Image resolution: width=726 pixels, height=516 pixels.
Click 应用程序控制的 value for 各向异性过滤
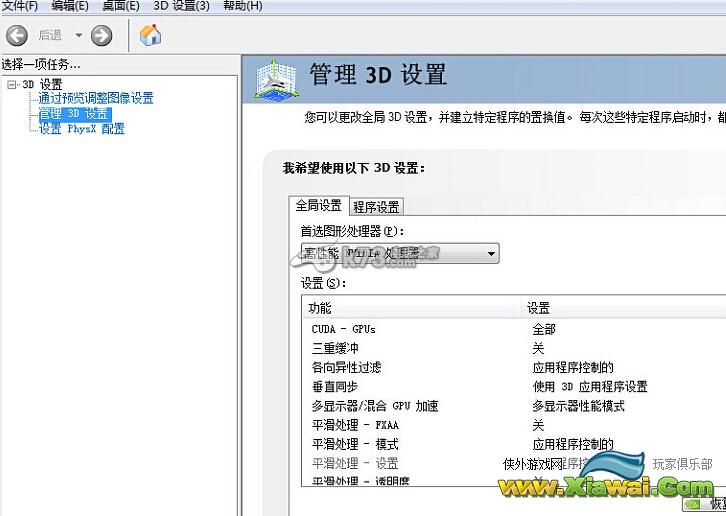573,368
